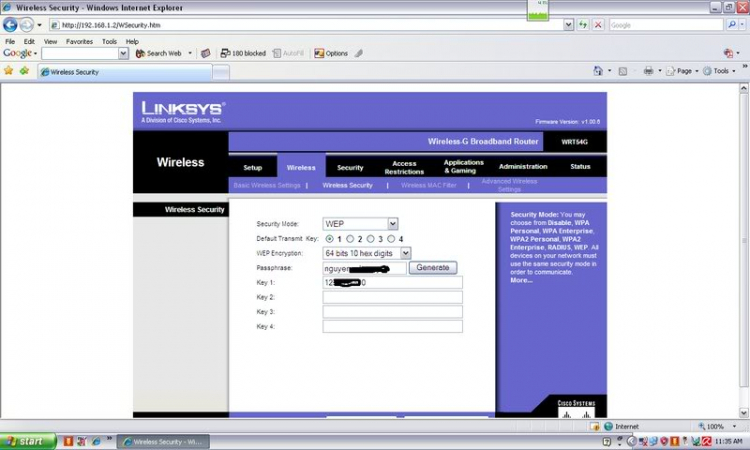Open the WEP Encryption dropdown
Image resolution: width=750 pixels, height=450 pixels.
tap(405, 253)
